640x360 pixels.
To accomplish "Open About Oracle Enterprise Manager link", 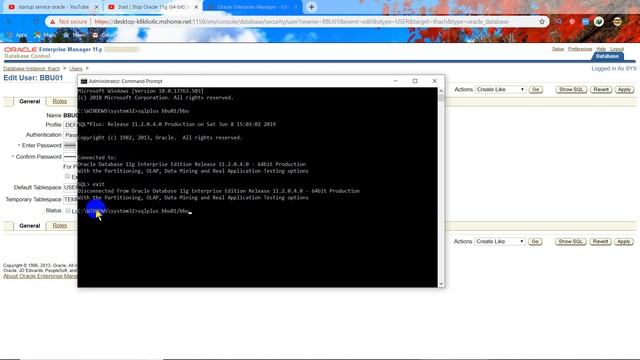I will [40, 276].
